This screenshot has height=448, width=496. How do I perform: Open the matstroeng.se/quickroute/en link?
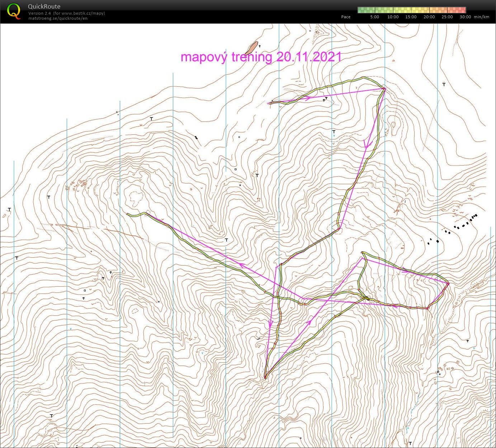point(58,18)
